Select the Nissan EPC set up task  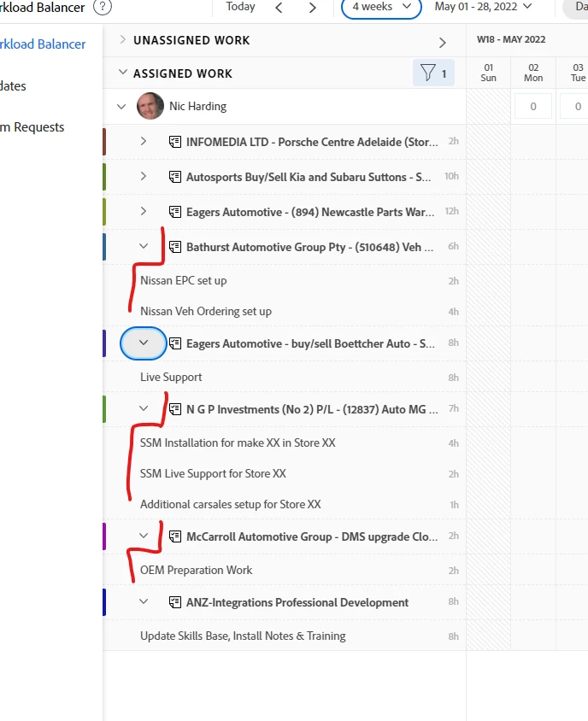click(x=184, y=280)
